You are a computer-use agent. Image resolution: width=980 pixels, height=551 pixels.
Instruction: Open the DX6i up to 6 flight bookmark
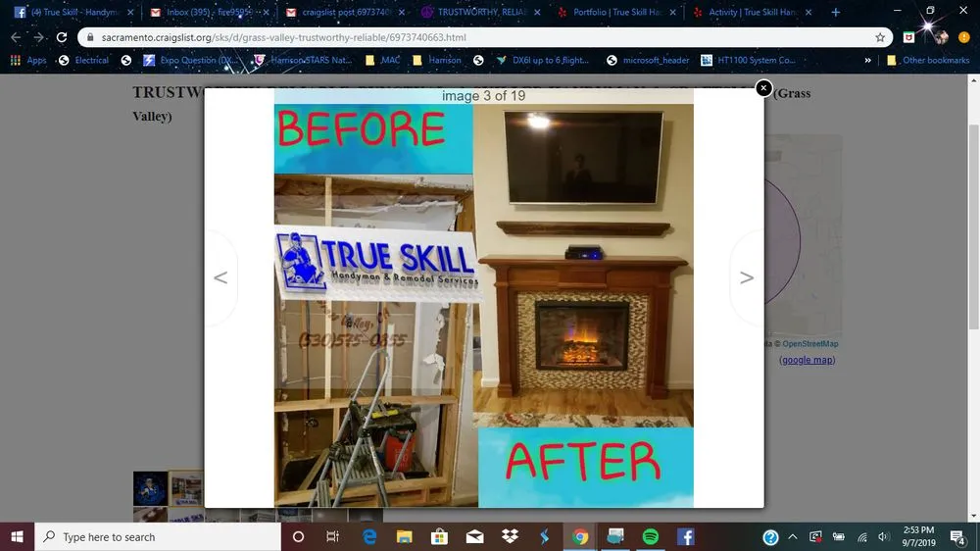tap(543, 60)
